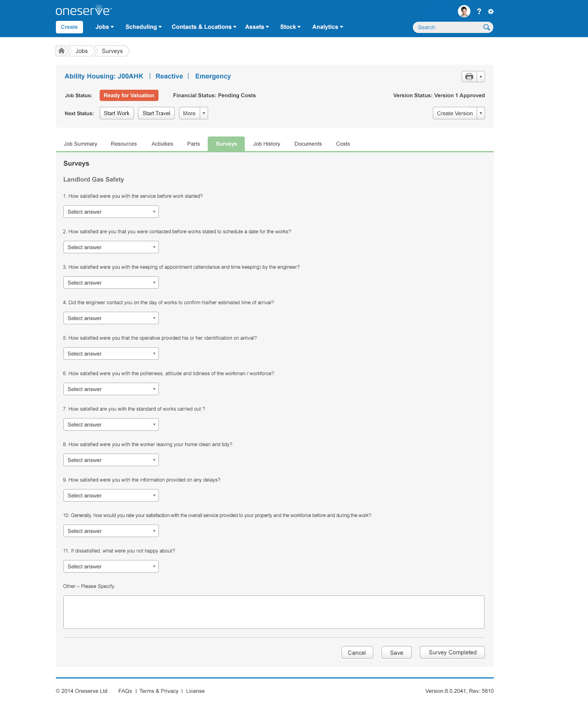Open the Scheduling menu
The height and width of the screenshot is (704, 588).
click(143, 27)
